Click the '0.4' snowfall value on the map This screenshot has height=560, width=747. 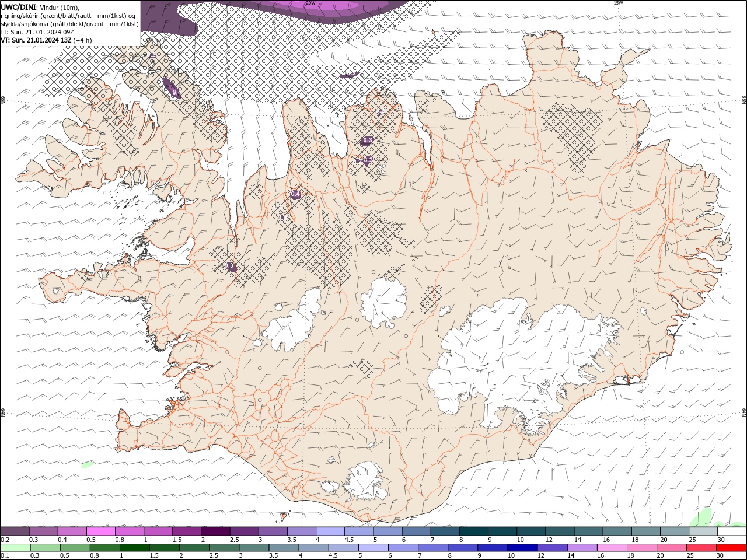pyautogui.click(x=295, y=194)
